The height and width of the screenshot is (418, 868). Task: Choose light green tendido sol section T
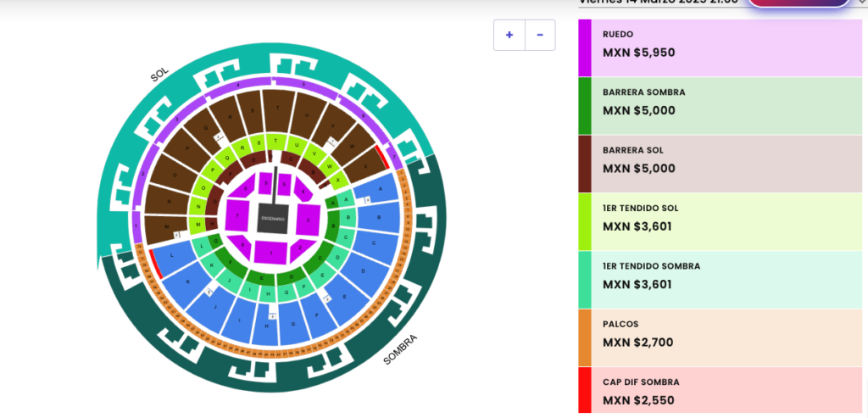pos(275,142)
